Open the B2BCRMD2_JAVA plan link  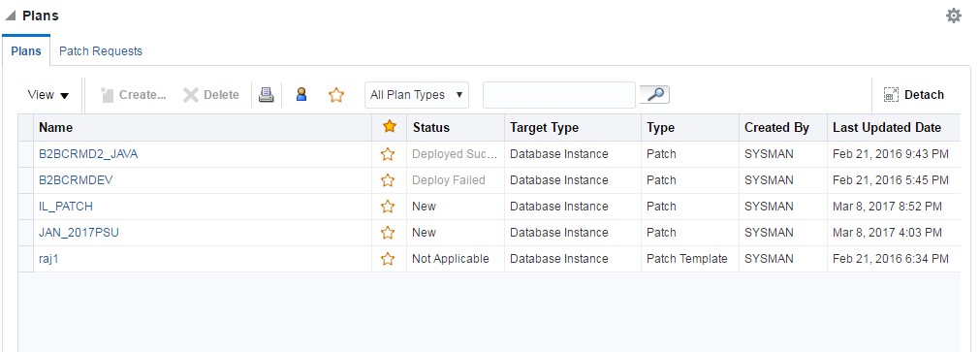(88, 154)
